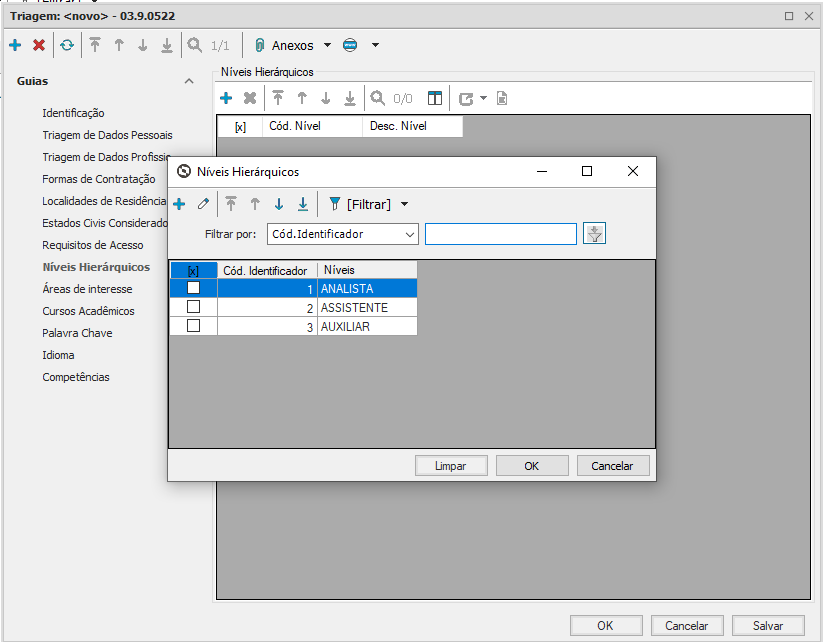Click the Salvar button

click(x=767, y=625)
